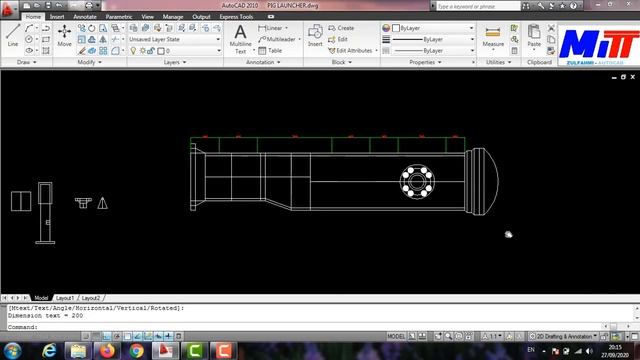Click the Print icon in quick access toolbar

[x=89, y=6]
